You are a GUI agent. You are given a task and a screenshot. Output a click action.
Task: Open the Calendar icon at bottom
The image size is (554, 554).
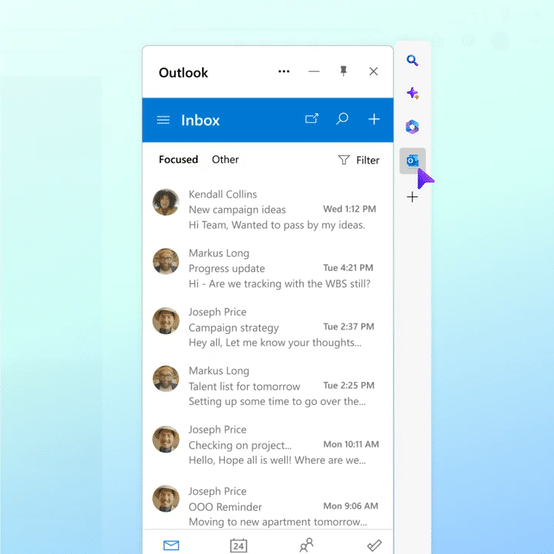(238, 546)
